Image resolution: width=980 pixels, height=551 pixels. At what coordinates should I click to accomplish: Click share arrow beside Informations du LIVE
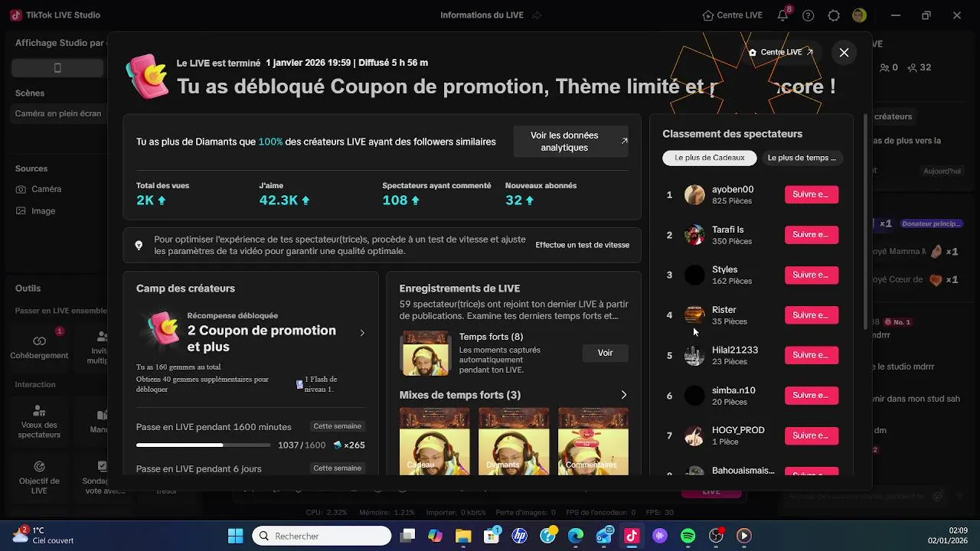click(537, 15)
